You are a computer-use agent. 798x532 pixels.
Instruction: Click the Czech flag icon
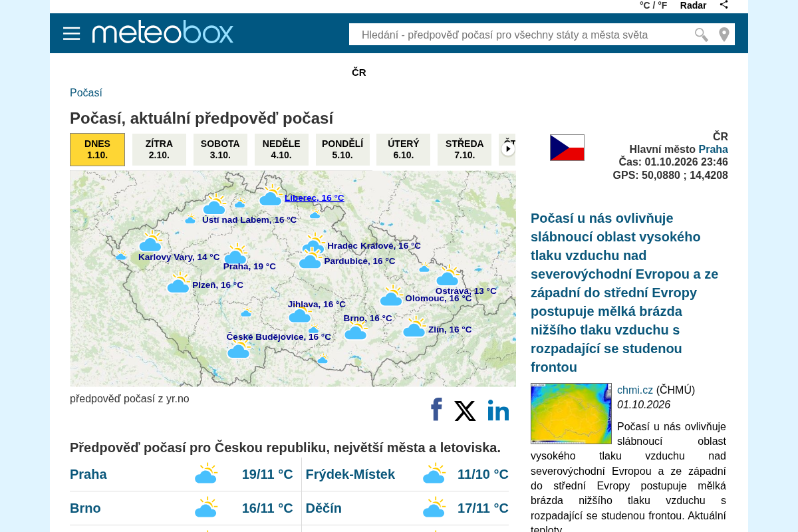coord(567,148)
